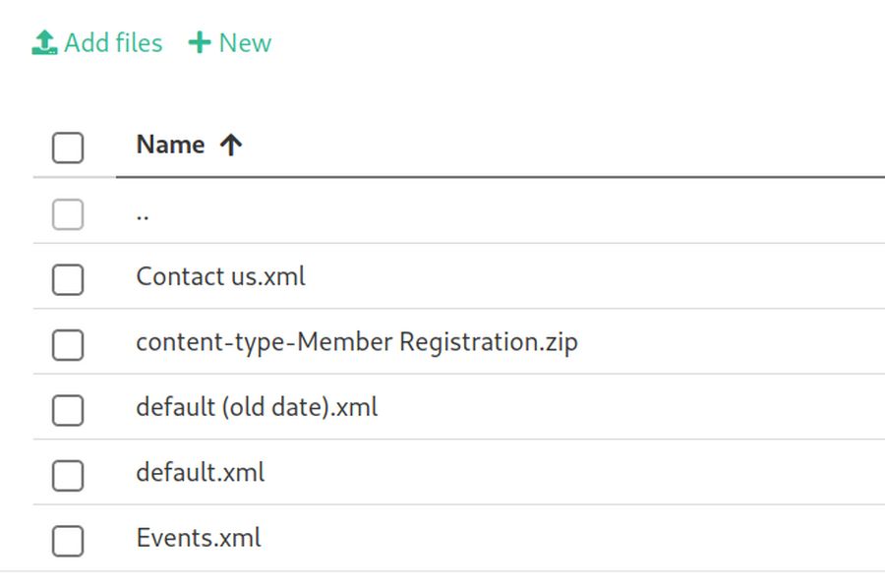Sort by the Name column header
This screenshot has width=885, height=588.
click(170, 145)
